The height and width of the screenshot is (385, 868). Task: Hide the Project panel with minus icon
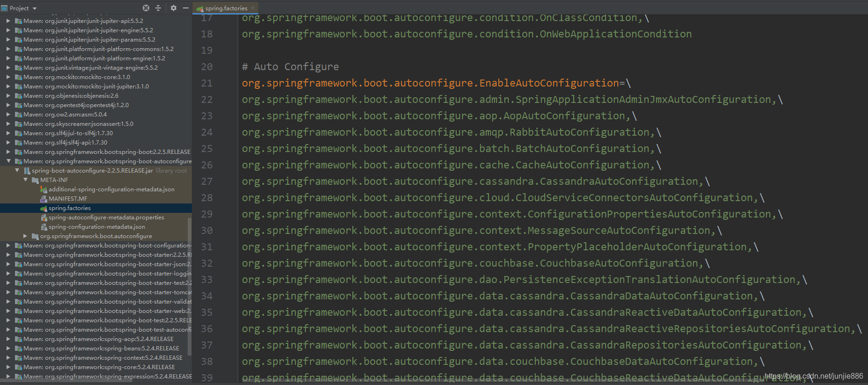(186, 8)
